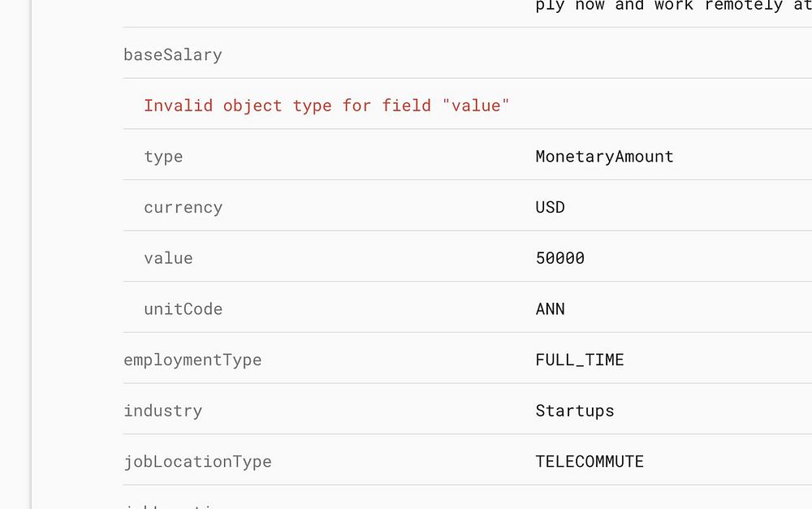Viewport: 812px width, 509px height.
Task: Select the MonetaryAmount value
Action: click(604, 157)
